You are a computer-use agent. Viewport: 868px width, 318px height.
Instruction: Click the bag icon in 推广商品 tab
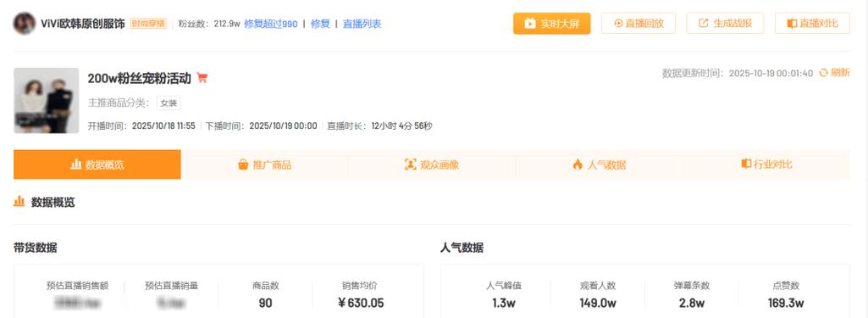click(x=243, y=165)
